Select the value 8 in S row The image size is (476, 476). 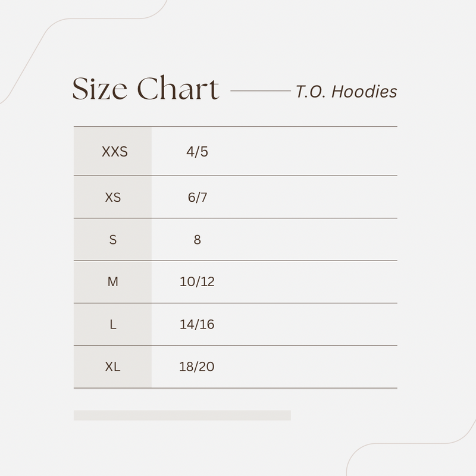[197, 240]
